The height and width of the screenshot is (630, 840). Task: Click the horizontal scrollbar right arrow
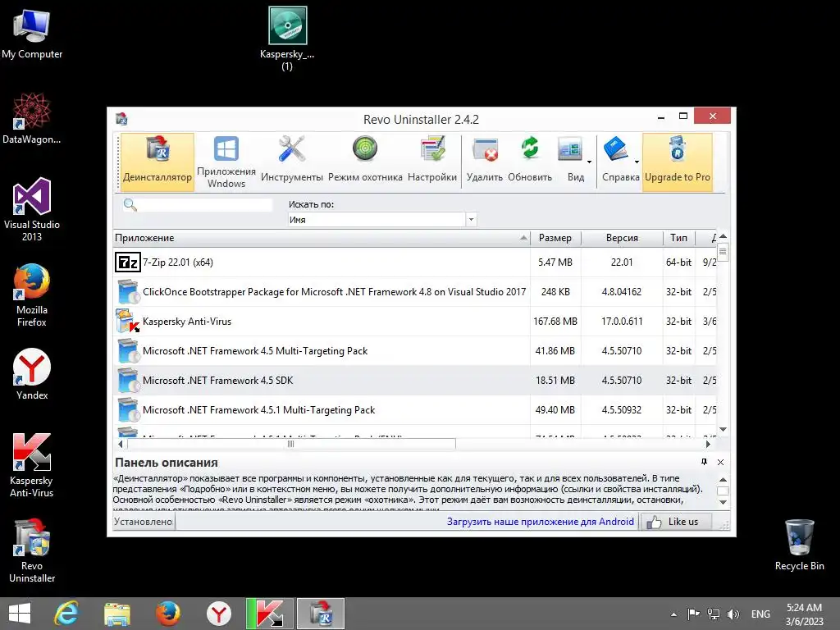tap(708, 444)
